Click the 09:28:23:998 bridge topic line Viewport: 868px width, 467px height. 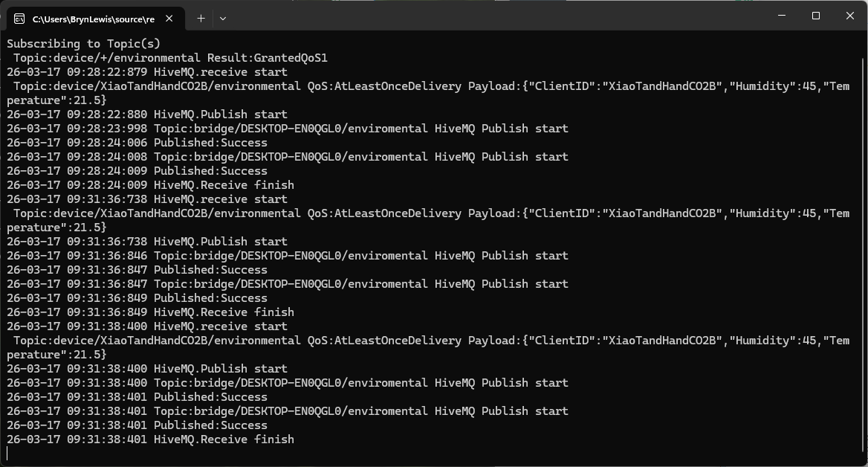288,129
